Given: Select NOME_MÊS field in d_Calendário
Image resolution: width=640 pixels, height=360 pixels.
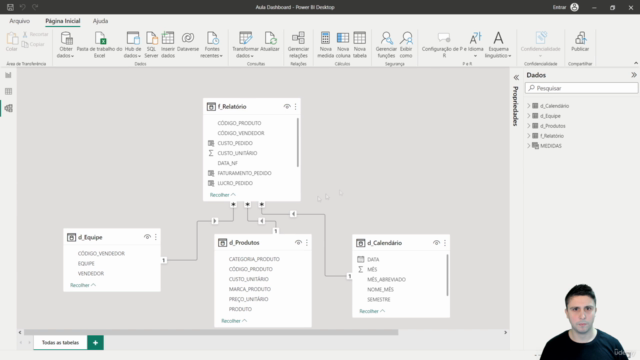Looking at the screenshot, I should (x=380, y=289).
